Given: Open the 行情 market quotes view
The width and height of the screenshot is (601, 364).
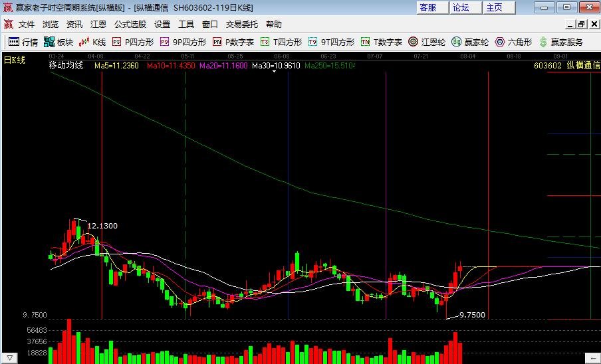Looking at the screenshot, I should click(23, 42).
